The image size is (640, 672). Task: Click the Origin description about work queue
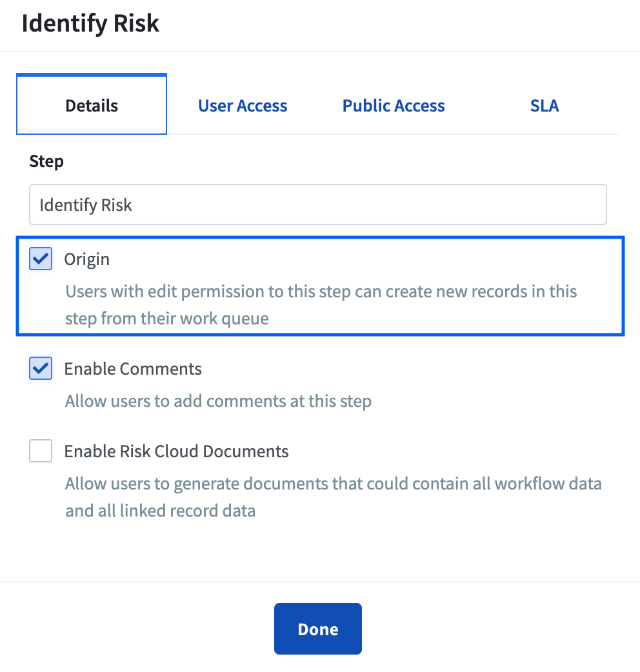click(x=321, y=304)
